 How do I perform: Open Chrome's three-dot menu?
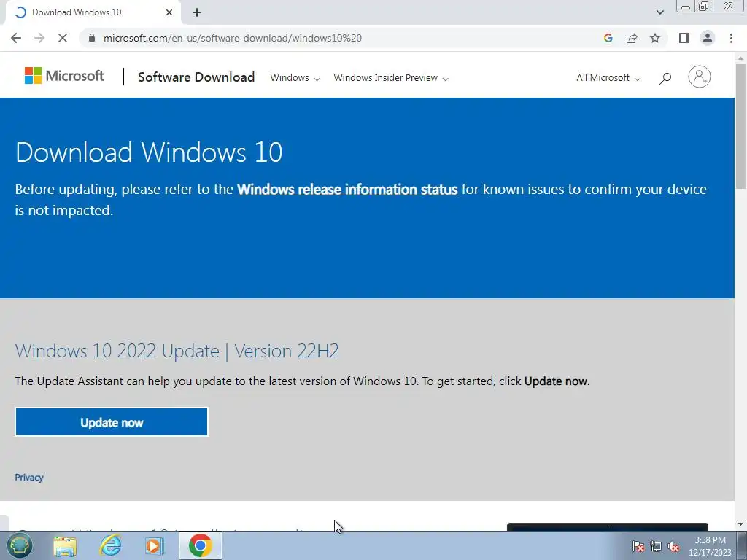(731, 38)
